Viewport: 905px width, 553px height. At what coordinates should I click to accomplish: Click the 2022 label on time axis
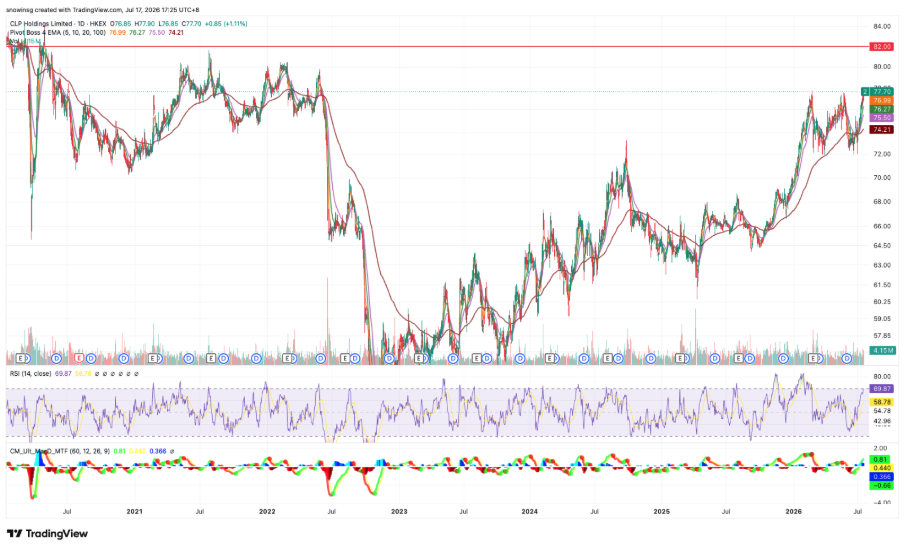coord(267,511)
